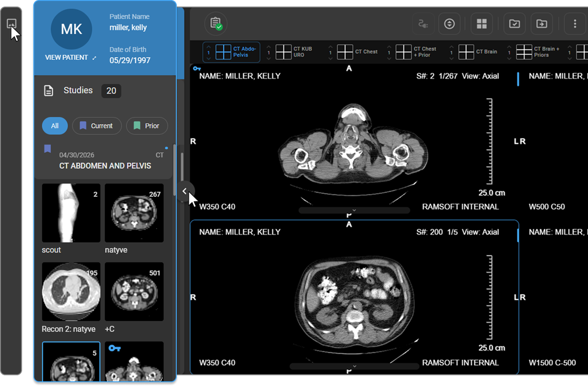Click the expand arrow icon beside VIEW PATIENT
The width and height of the screenshot is (588, 386).
94,58
